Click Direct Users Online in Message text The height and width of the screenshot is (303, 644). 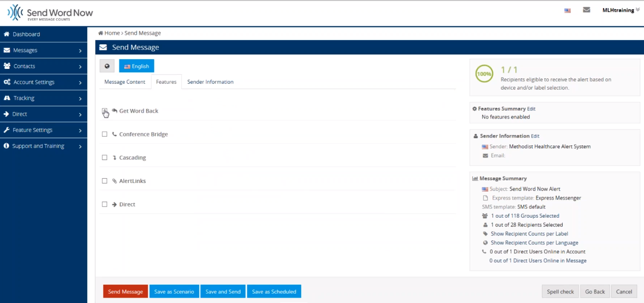click(x=538, y=261)
